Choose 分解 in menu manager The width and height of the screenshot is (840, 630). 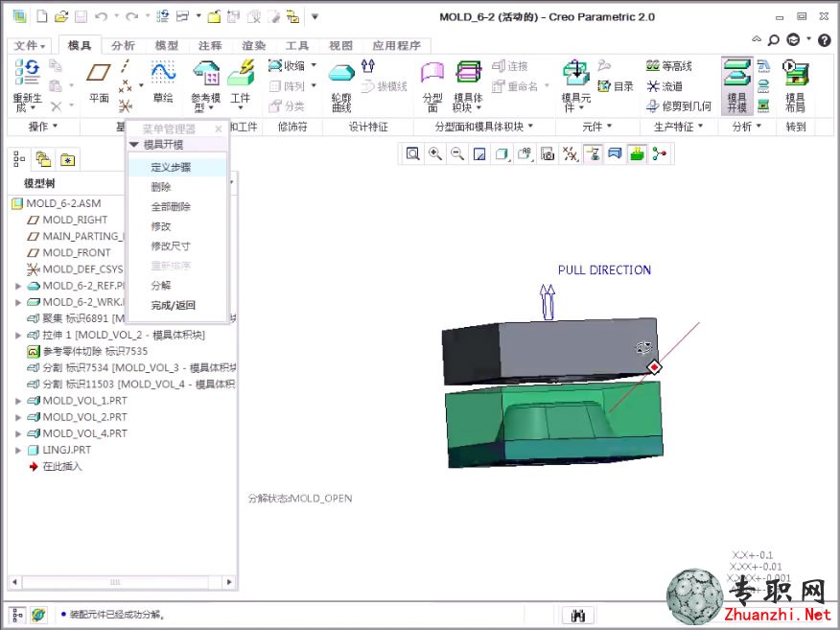pyautogui.click(x=161, y=286)
